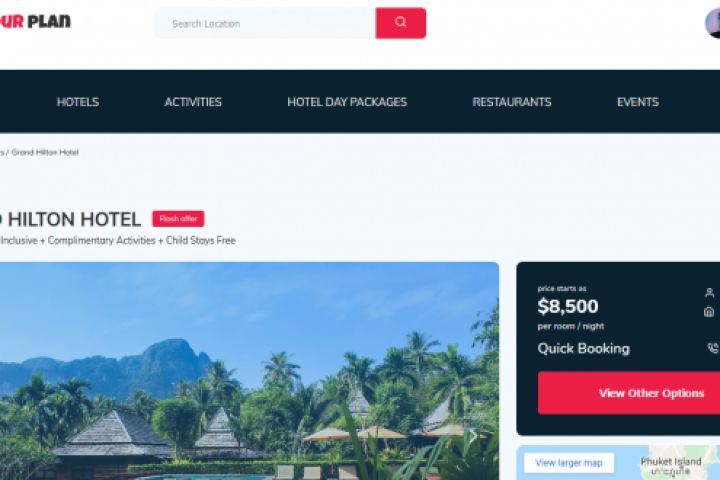Image resolution: width=720 pixels, height=480 pixels.
Task: Advance the photo with the next-slide arrow
Action: [473, 435]
